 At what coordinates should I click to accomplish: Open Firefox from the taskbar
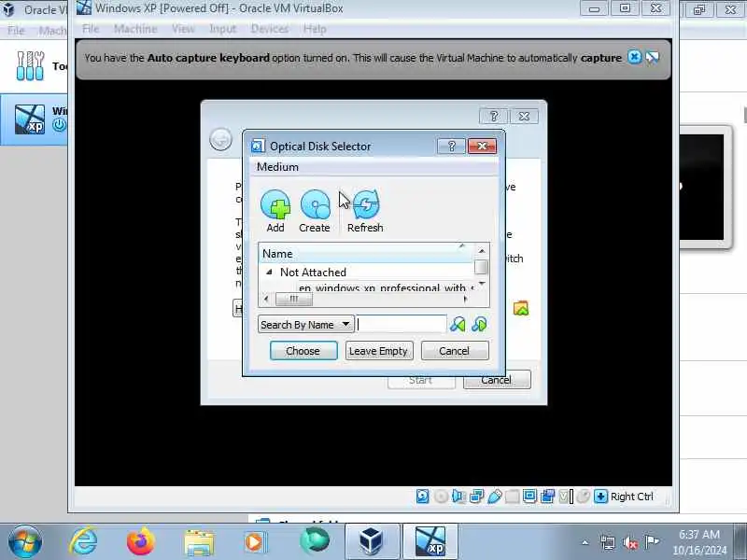(x=141, y=541)
